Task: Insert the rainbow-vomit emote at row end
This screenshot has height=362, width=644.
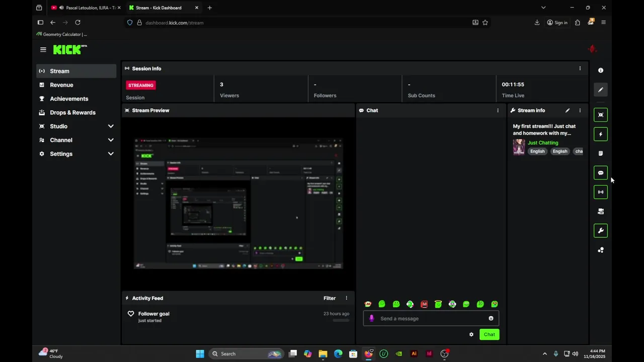Action: (495, 304)
